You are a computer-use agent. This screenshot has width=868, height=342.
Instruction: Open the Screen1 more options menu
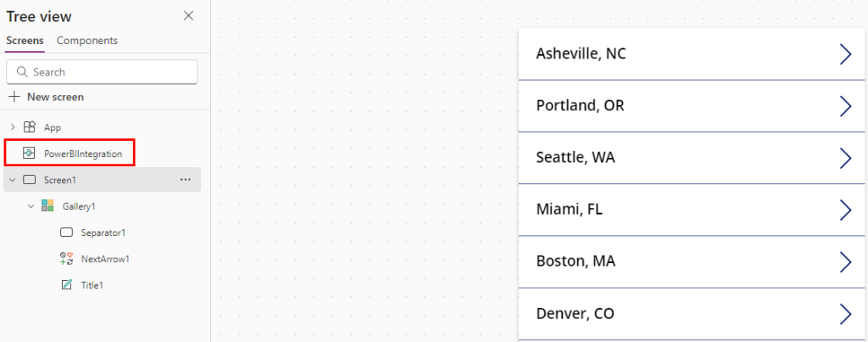click(186, 180)
